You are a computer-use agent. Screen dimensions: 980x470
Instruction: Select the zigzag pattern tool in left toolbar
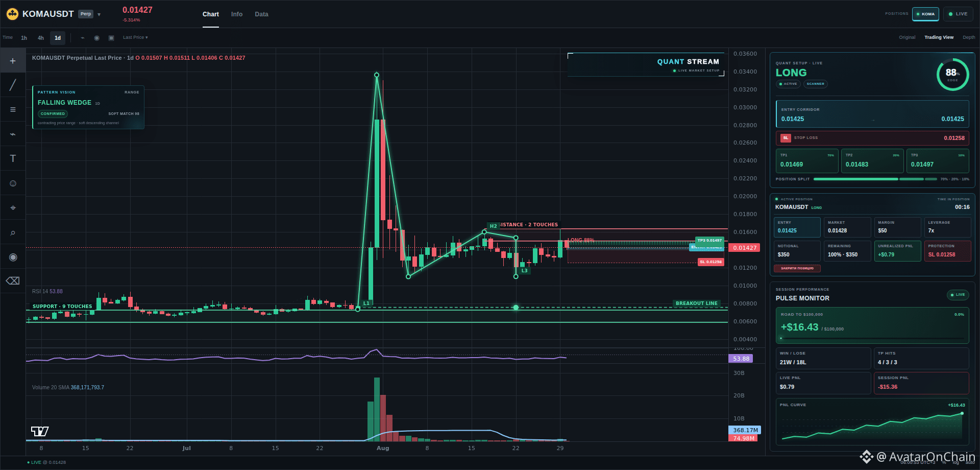click(13, 134)
